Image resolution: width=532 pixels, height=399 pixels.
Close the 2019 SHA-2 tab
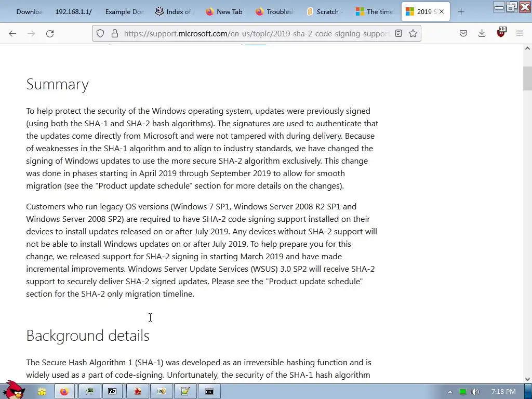click(442, 11)
